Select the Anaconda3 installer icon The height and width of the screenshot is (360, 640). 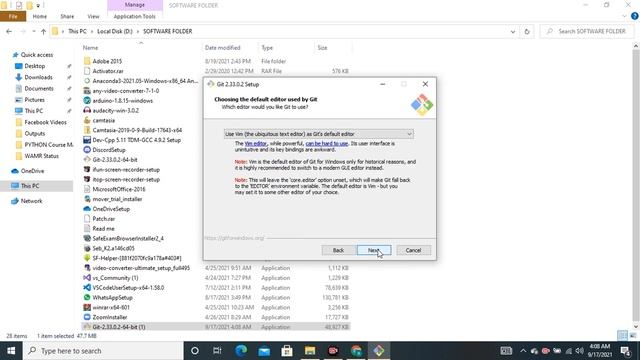[x=87, y=81]
